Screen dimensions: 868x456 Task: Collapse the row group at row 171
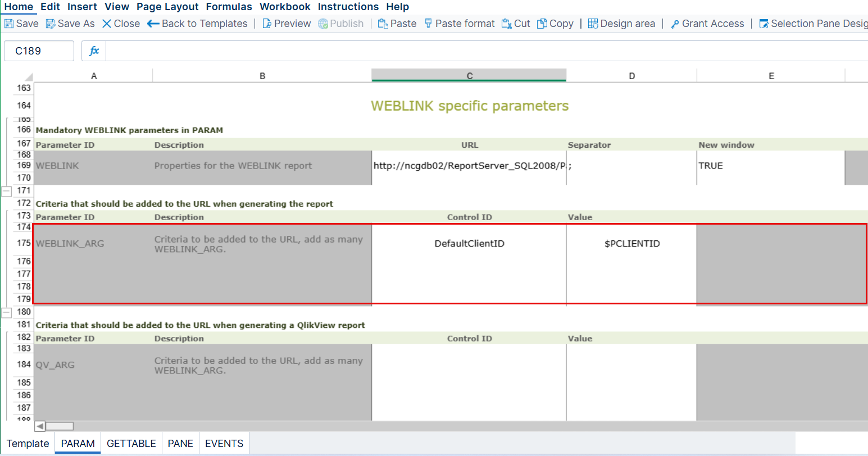click(x=6, y=191)
